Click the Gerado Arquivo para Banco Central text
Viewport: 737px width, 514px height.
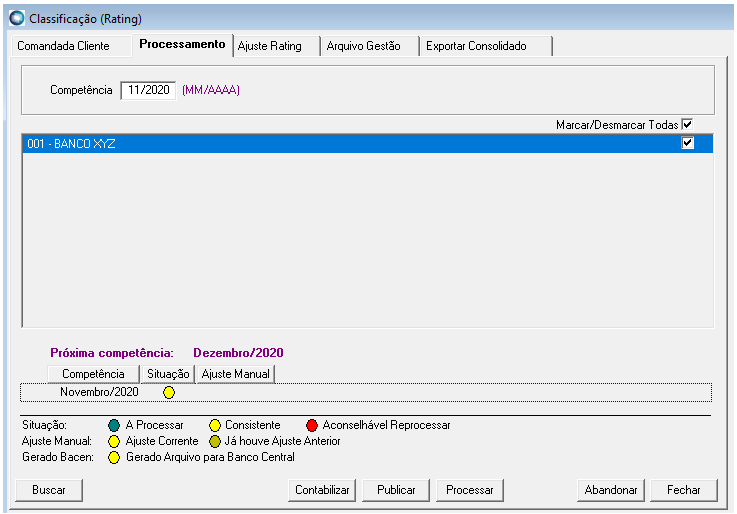pyautogui.click(x=210, y=457)
